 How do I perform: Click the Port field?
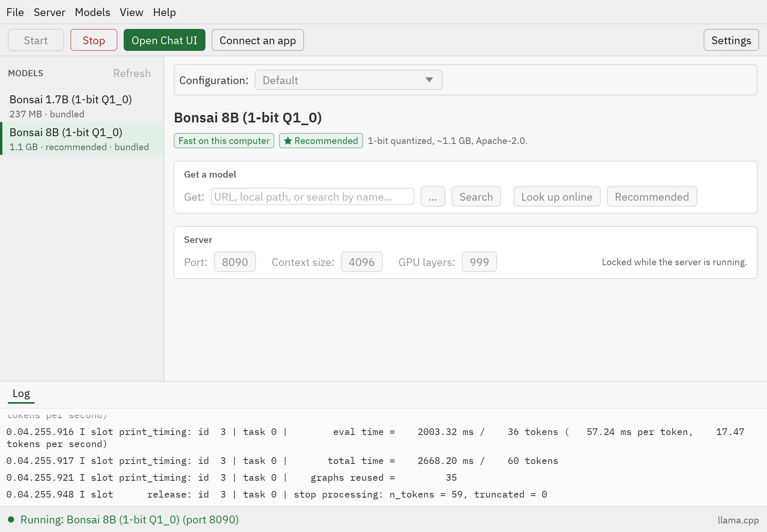[x=235, y=262]
